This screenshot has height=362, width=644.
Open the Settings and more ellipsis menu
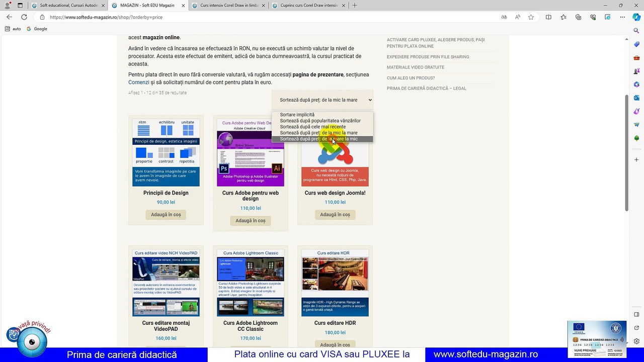pyautogui.click(x=622, y=17)
